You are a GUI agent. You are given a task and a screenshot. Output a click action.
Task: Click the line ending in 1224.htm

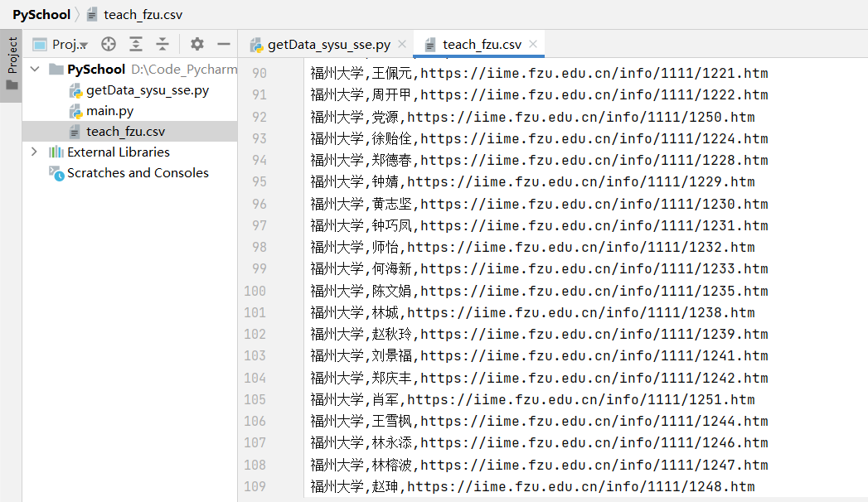539,138
